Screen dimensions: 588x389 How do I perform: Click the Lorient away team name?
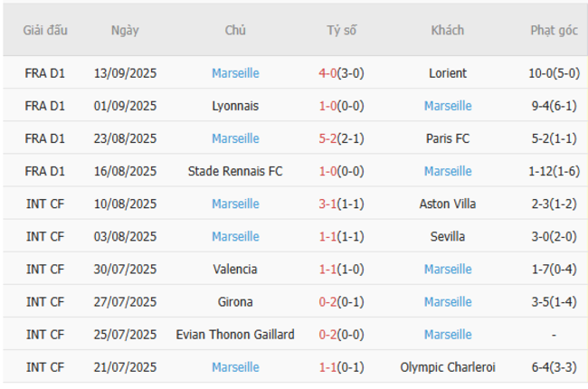pos(448,73)
